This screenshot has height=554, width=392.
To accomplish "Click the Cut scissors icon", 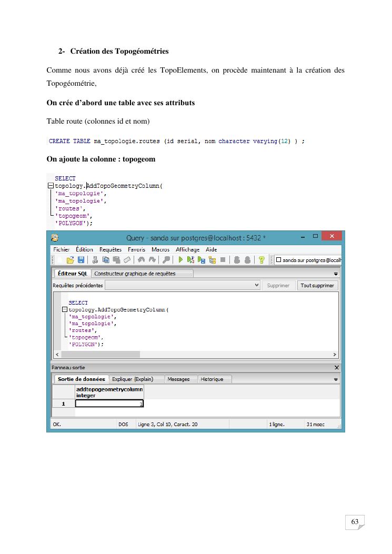I will (95, 260).
